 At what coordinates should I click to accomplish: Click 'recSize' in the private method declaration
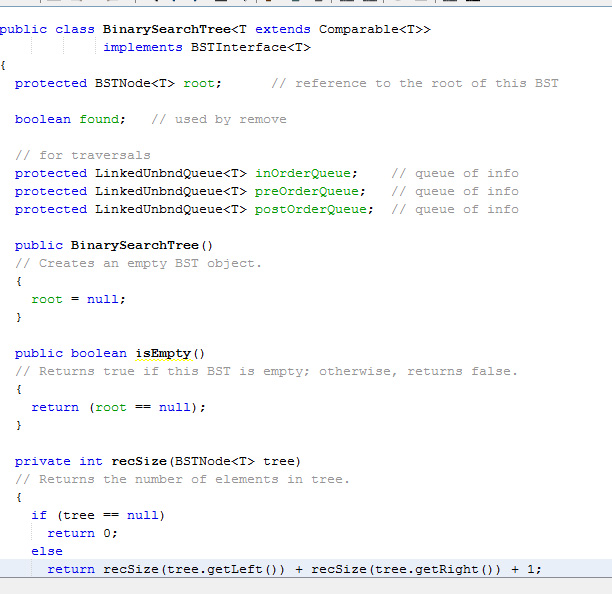click(x=139, y=461)
